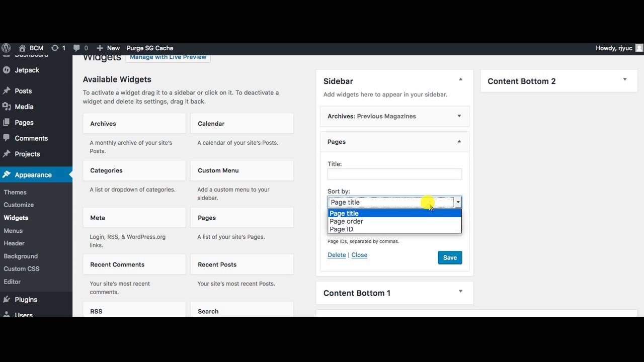The height and width of the screenshot is (362, 644).
Task: Click the Pages icon in sidebar
Action: coord(7,123)
